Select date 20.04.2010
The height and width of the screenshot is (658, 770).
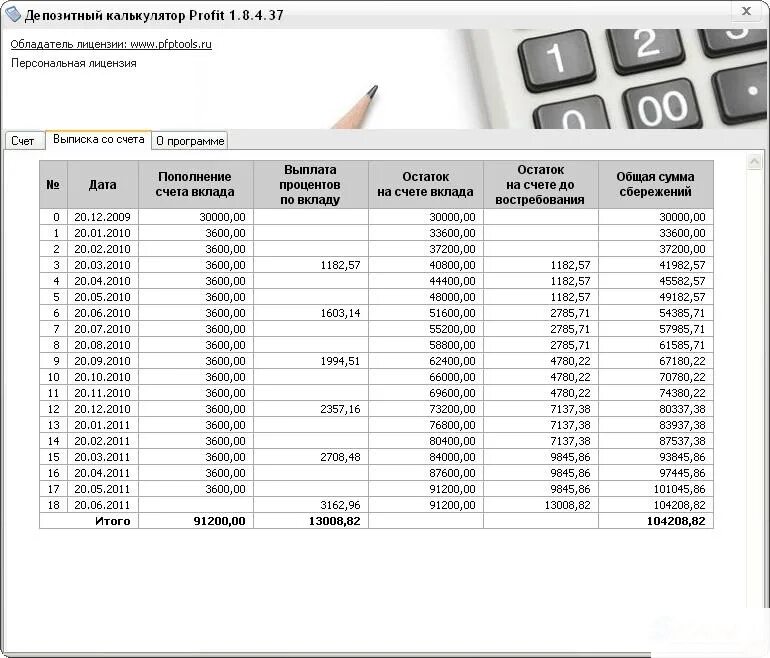pos(103,281)
